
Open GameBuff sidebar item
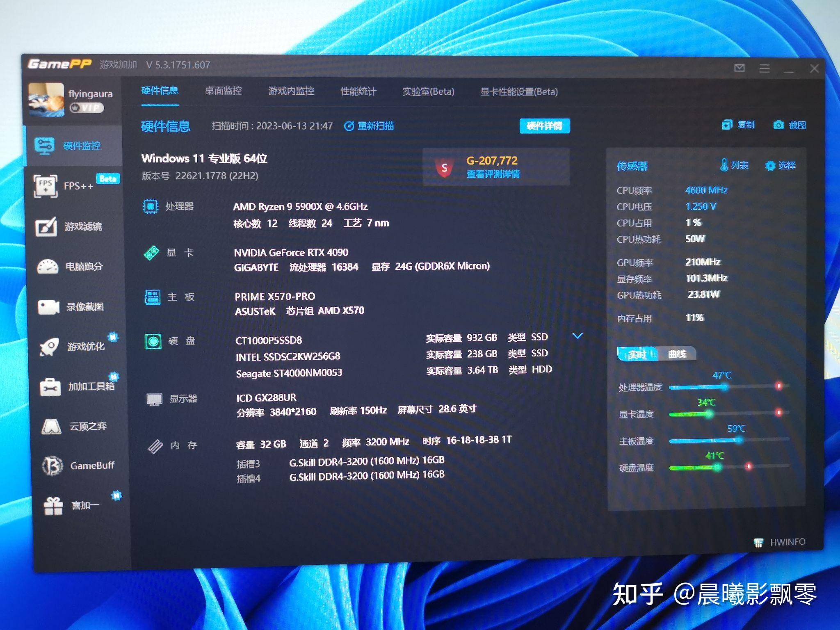pos(78,466)
